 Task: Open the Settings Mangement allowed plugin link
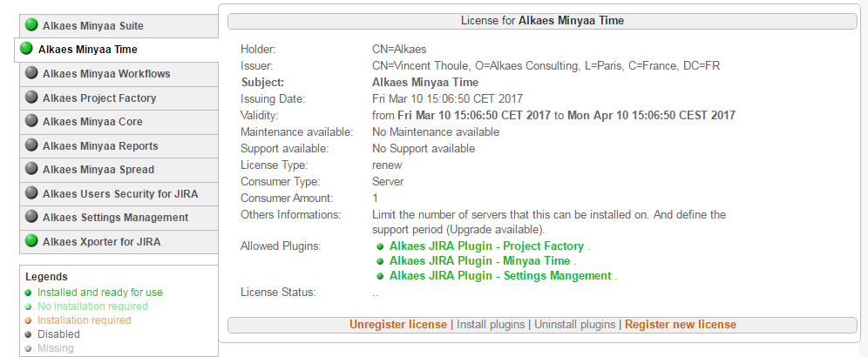coord(500,276)
